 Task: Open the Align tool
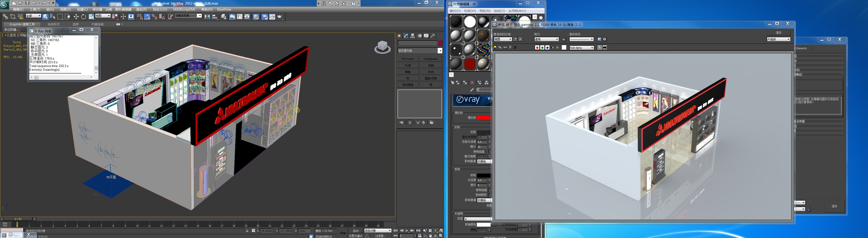[x=215, y=16]
